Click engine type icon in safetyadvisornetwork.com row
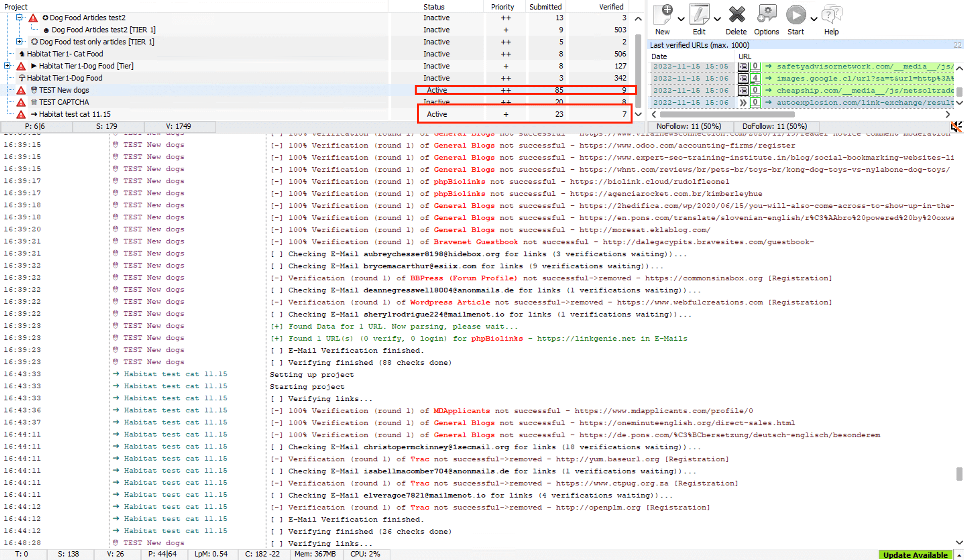The width and height of the screenshot is (964, 560). coord(743,66)
